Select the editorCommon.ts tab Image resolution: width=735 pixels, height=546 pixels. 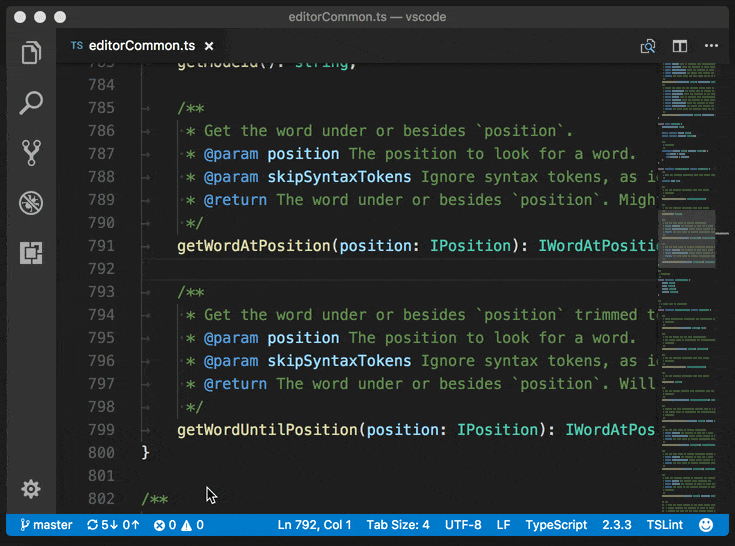(141, 46)
